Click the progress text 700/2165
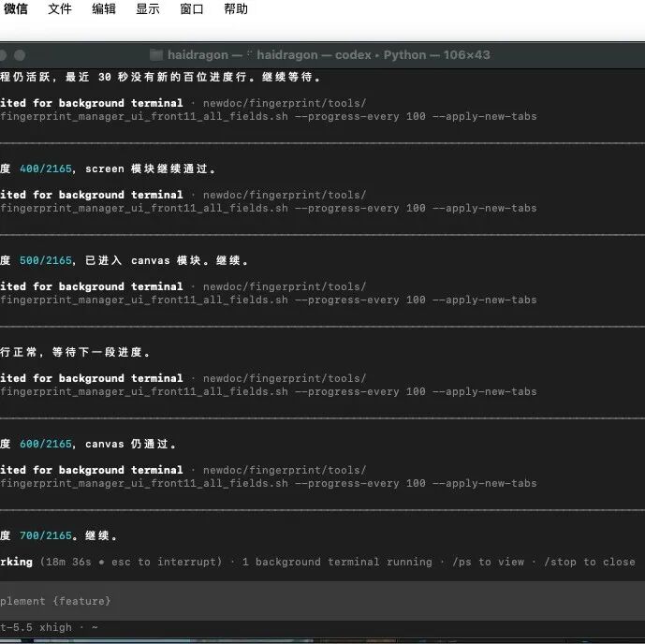 point(46,535)
